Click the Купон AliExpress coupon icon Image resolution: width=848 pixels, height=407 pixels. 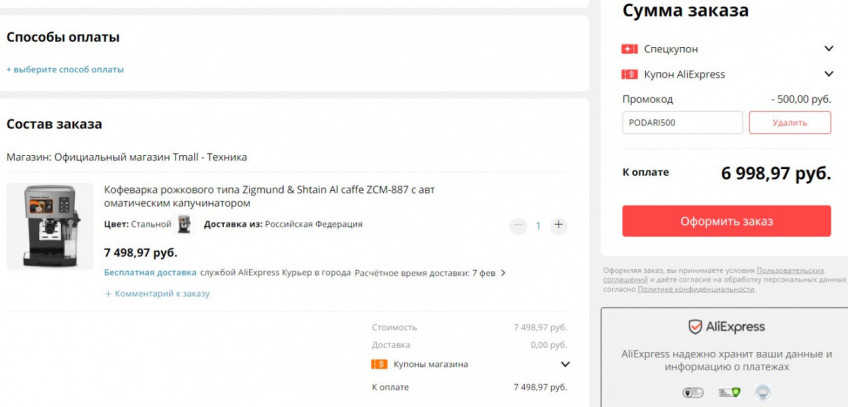[629, 74]
